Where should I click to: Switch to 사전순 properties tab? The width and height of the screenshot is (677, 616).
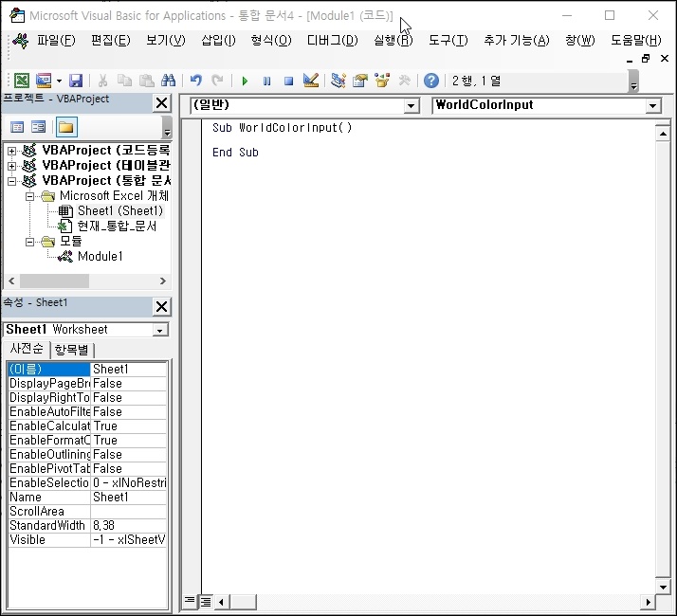pyautogui.click(x=27, y=349)
